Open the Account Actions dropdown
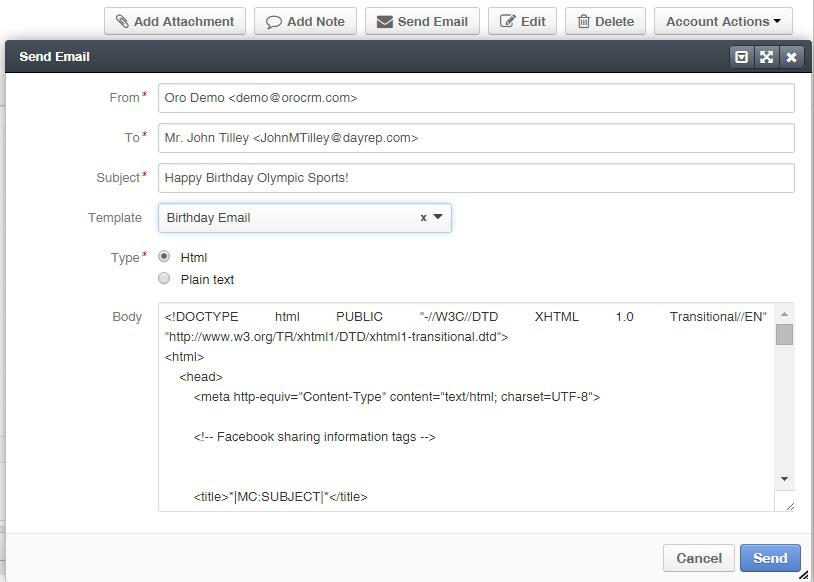Screen dimensions: 814x582 click(723, 21)
